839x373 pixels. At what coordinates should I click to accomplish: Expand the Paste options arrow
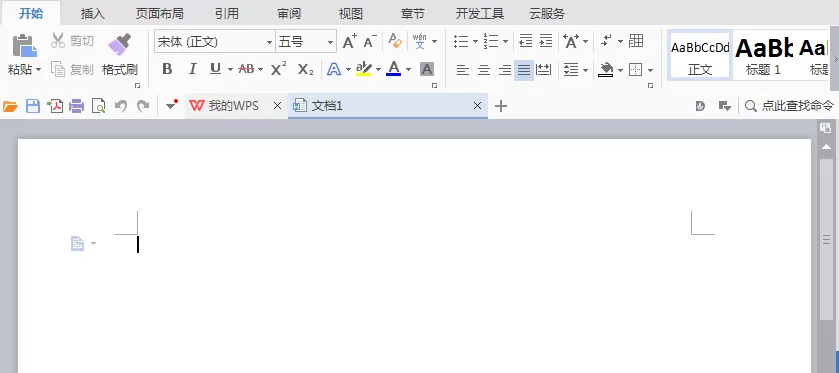coord(39,70)
